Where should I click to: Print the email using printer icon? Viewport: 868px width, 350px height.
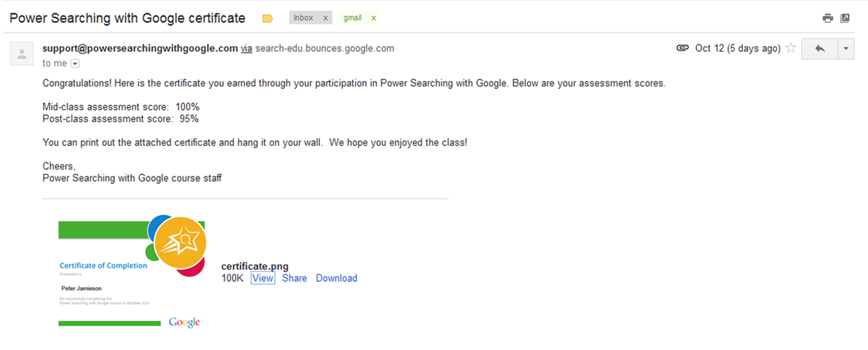828,18
